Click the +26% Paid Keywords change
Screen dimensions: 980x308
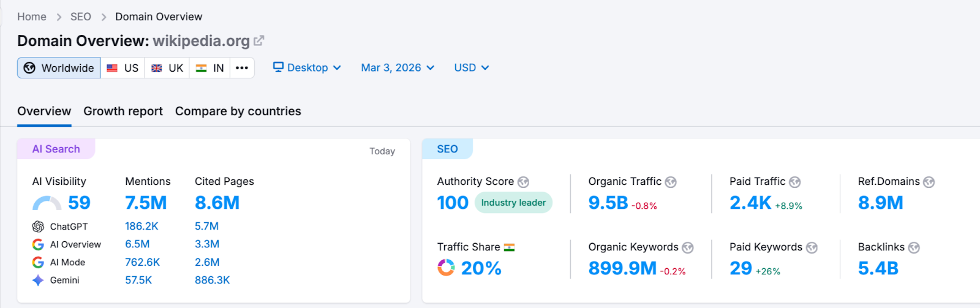click(x=768, y=271)
